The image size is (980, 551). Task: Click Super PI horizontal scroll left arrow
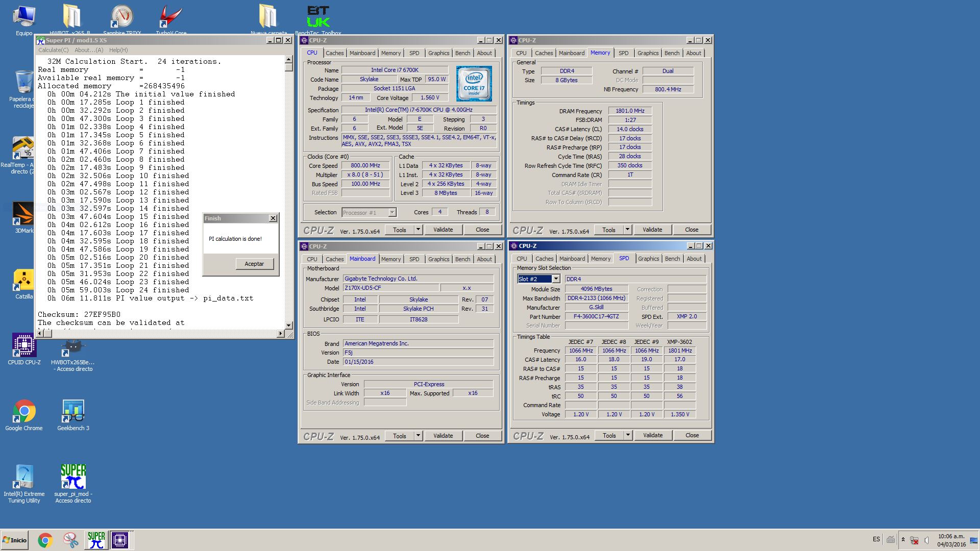tap(40, 334)
